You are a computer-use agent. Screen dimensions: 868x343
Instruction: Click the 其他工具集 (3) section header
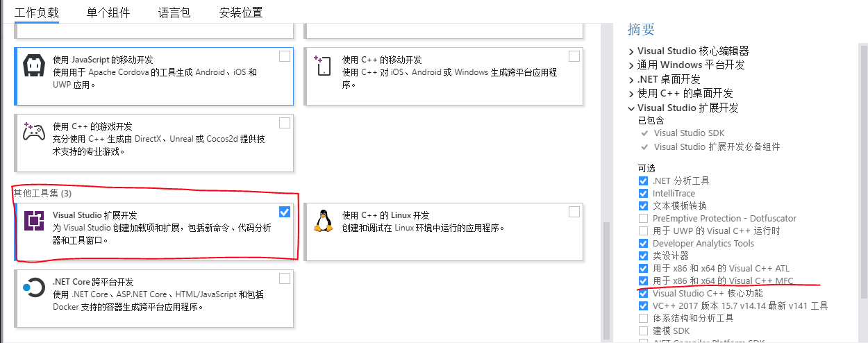pyautogui.click(x=42, y=192)
